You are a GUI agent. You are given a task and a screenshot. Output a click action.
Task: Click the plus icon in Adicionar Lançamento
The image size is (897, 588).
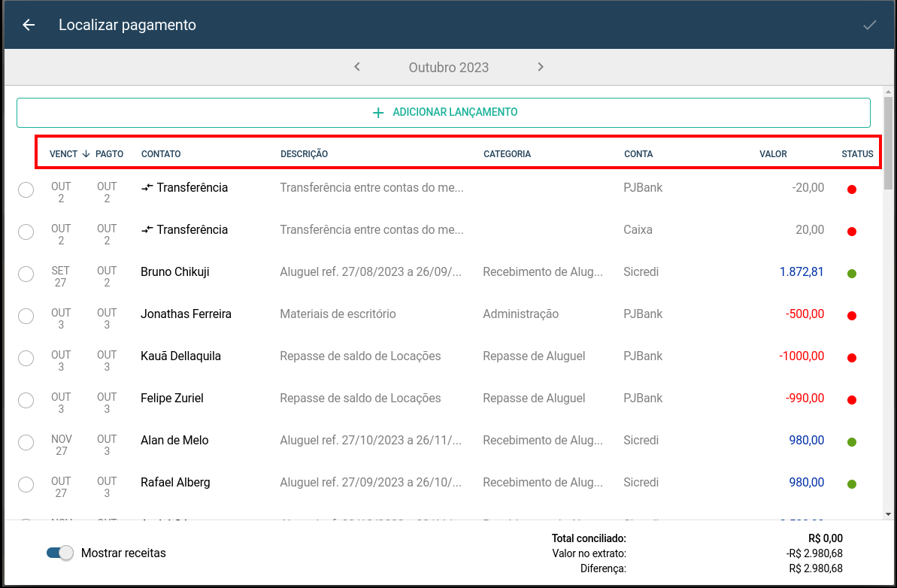[378, 113]
